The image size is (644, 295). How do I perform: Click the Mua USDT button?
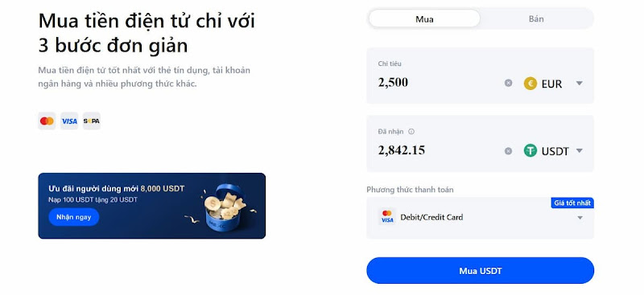pyautogui.click(x=480, y=271)
